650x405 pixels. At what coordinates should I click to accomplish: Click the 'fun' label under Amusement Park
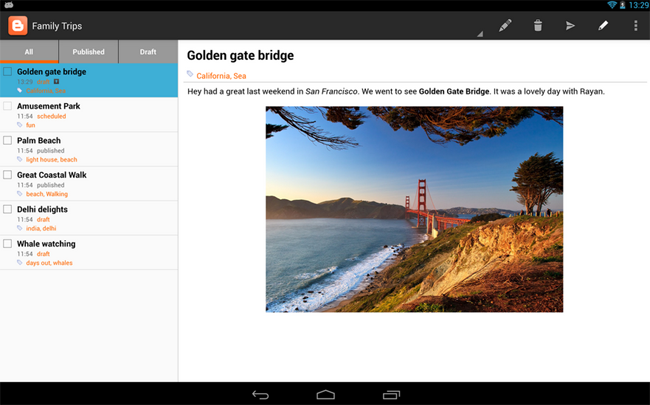(31, 125)
